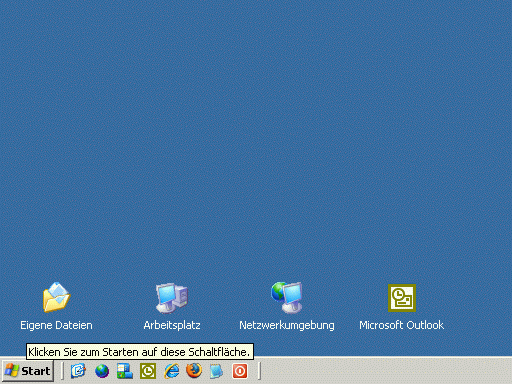Click the quick launch grip next to Start

click(x=62, y=371)
